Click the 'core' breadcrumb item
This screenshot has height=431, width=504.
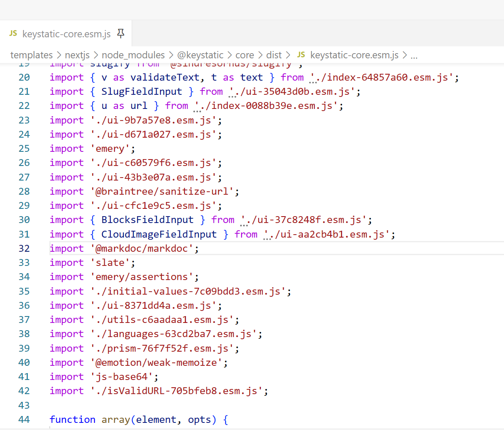tap(244, 55)
